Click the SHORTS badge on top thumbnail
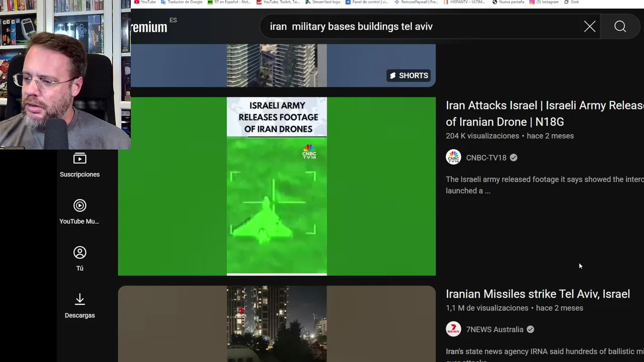Screen dimensions: 644x362 pos(409,75)
